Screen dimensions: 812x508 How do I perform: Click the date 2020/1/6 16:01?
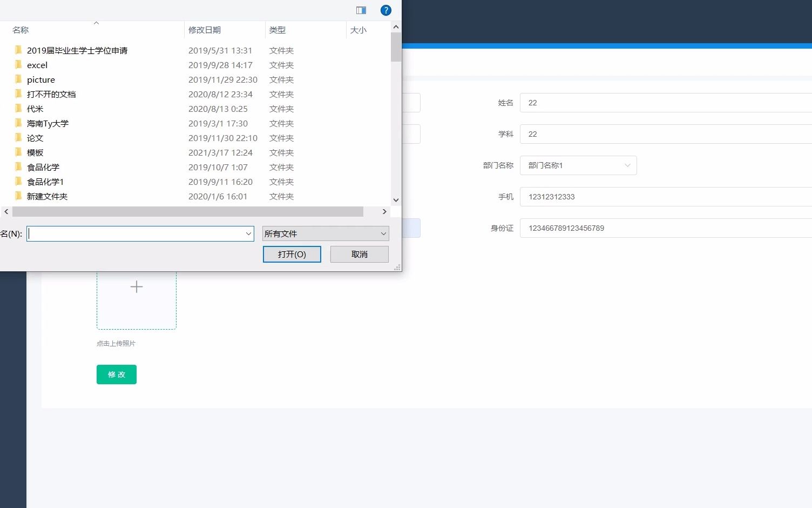click(x=218, y=196)
